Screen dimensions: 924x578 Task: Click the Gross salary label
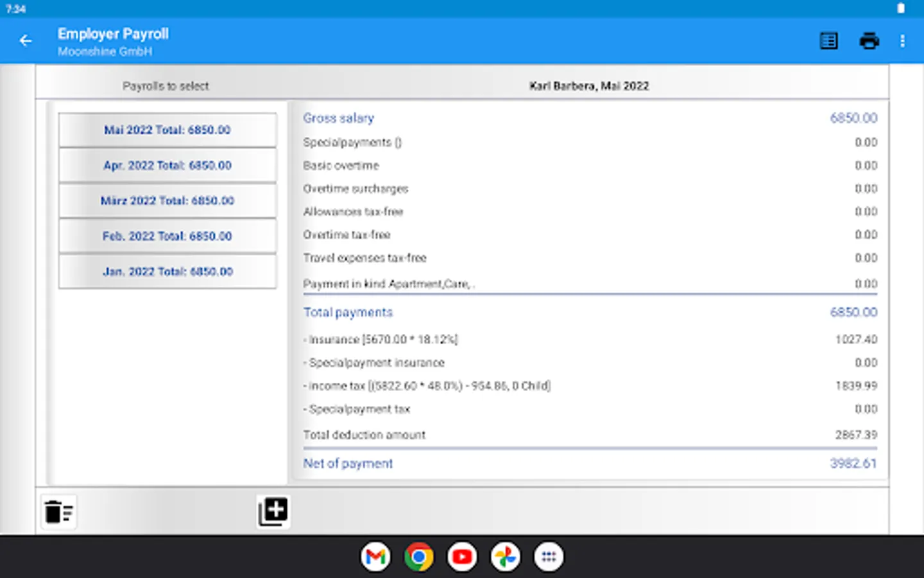[x=338, y=118]
